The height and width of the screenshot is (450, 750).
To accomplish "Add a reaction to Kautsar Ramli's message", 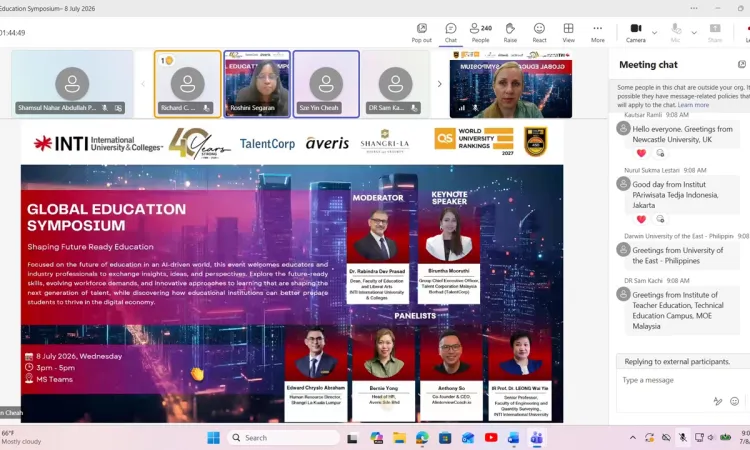I will (660, 153).
